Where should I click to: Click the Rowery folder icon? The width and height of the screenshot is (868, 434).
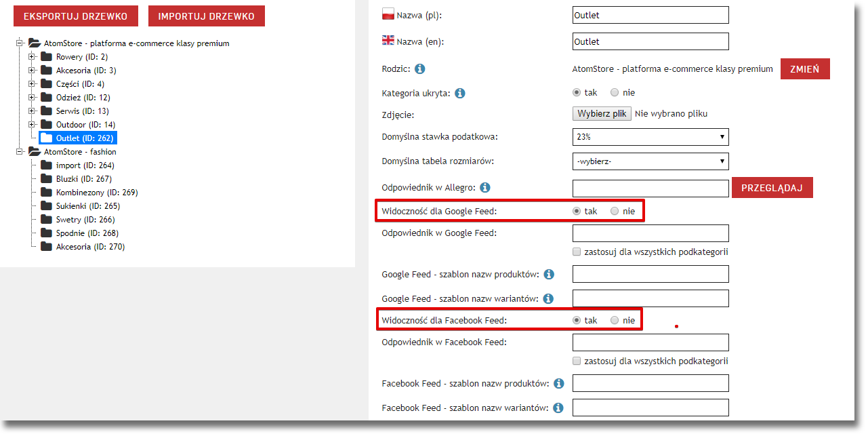coord(46,57)
